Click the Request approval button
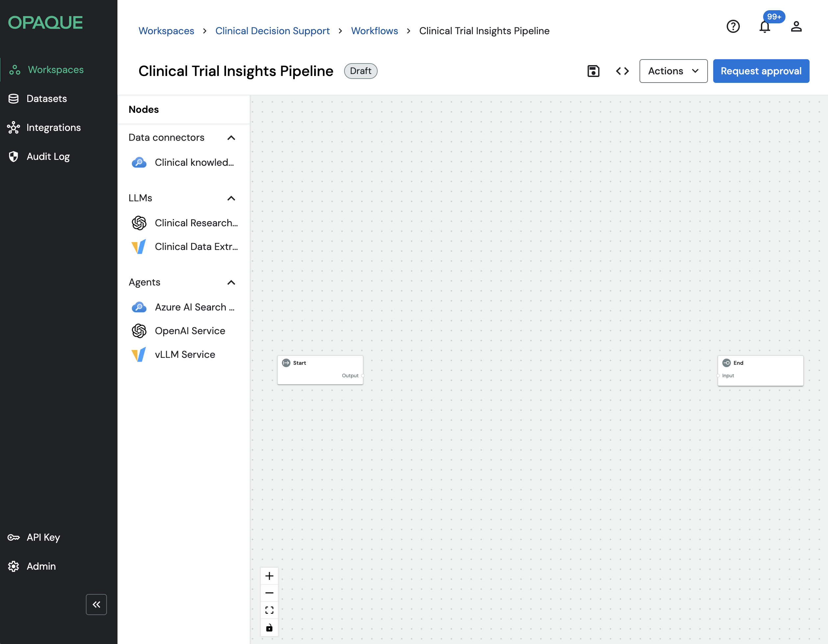 coord(761,71)
